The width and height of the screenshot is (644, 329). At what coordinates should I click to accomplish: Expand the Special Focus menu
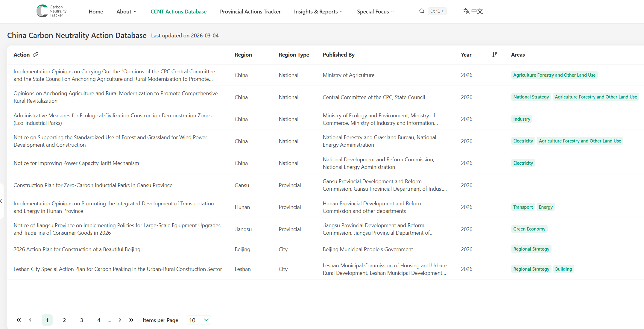375,11
